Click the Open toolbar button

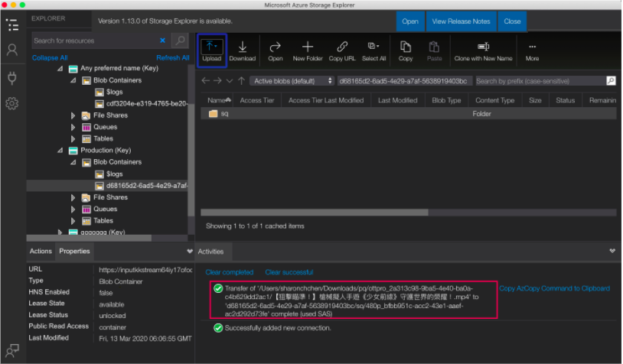(275, 50)
